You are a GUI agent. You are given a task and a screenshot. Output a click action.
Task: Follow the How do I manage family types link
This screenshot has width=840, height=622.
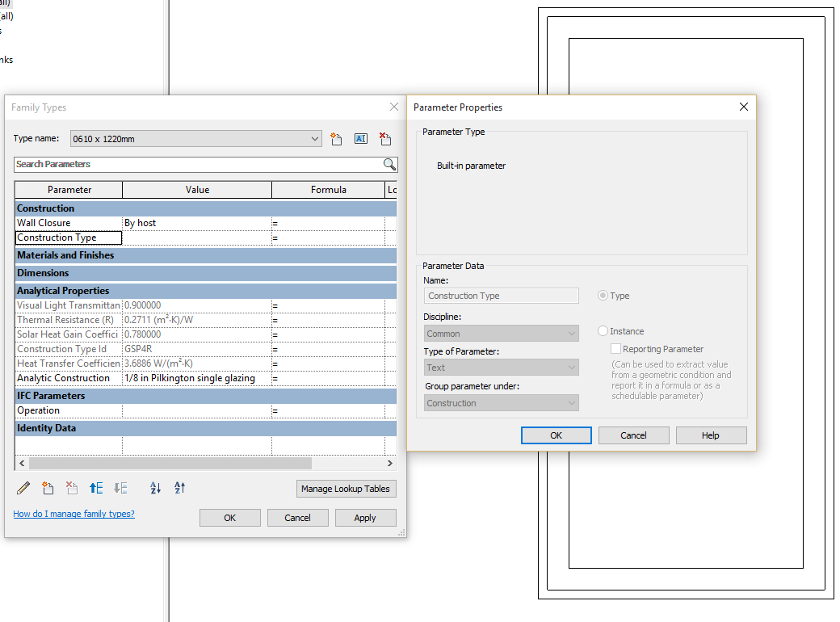[x=73, y=514]
